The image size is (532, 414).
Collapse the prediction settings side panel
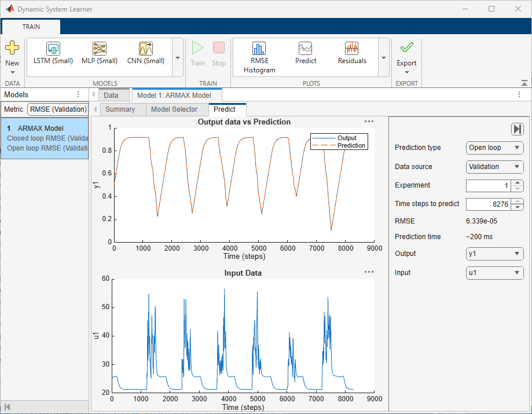517,129
